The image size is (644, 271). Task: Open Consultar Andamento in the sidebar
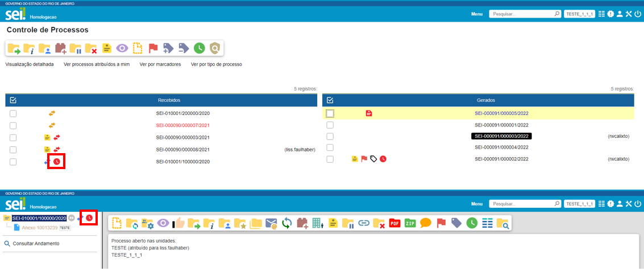[35, 244]
